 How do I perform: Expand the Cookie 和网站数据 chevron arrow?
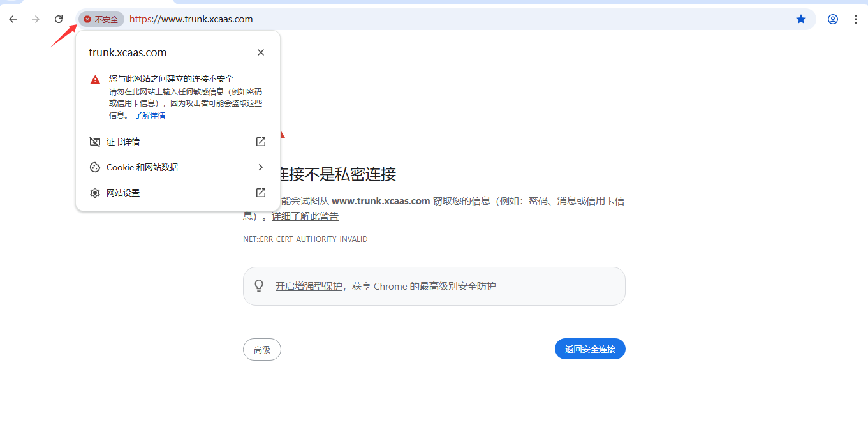261,167
